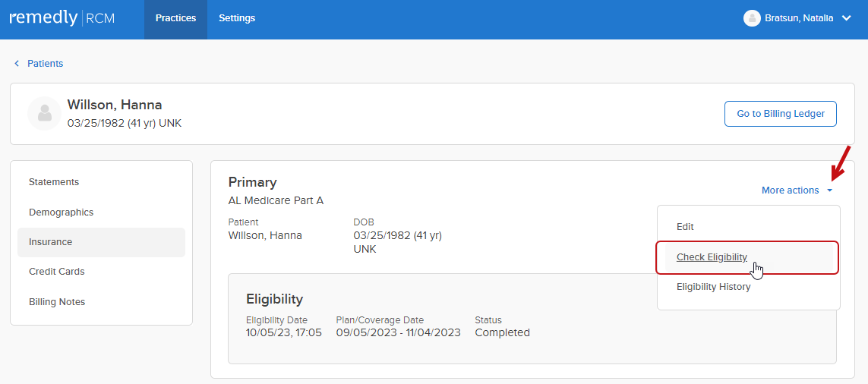Screen dimensions: 868x384
Task: Click the user avatar icon in header
Action: pos(752,18)
